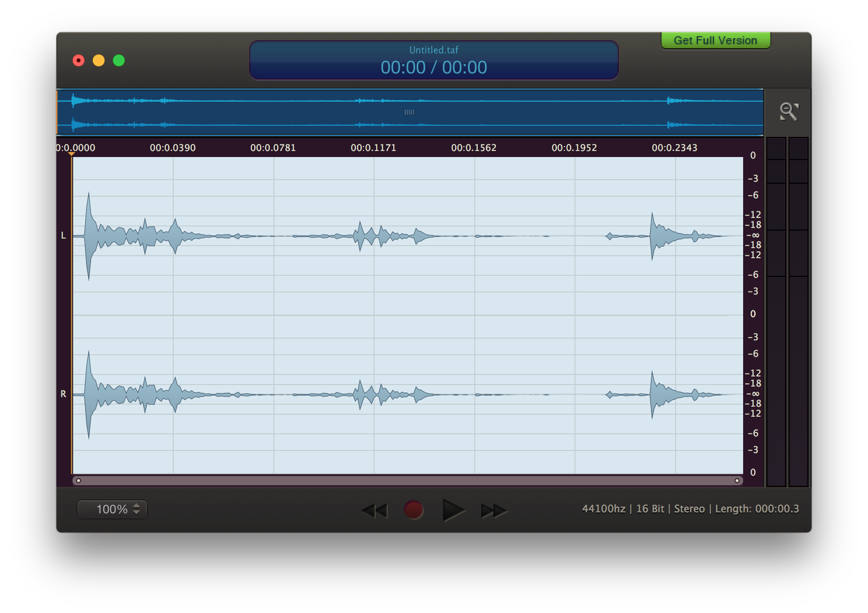Select the L channel label
This screenshot has height=613, width=868.
63,236
